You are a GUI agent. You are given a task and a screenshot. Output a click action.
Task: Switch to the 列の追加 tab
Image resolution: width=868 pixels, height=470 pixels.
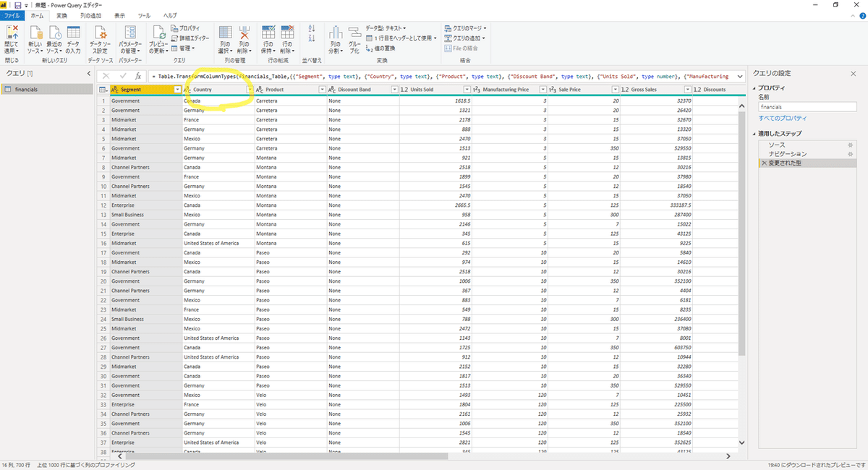(x=90, y=15)
